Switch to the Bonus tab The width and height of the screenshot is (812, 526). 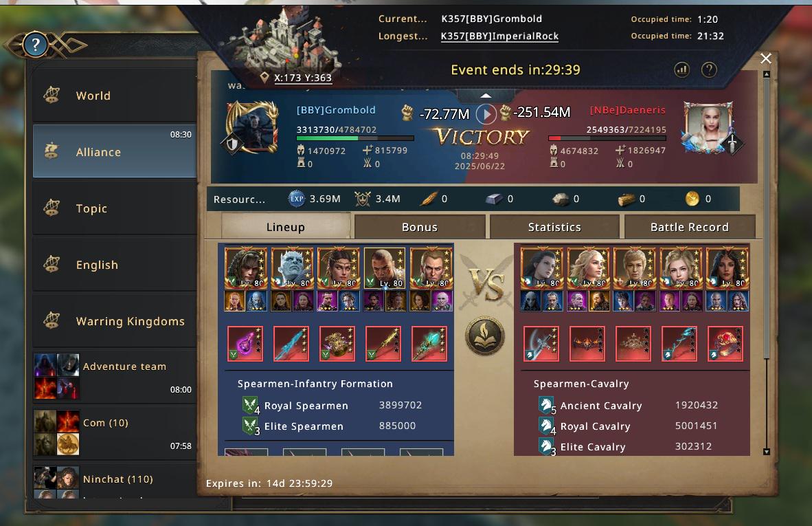[420, 227]
